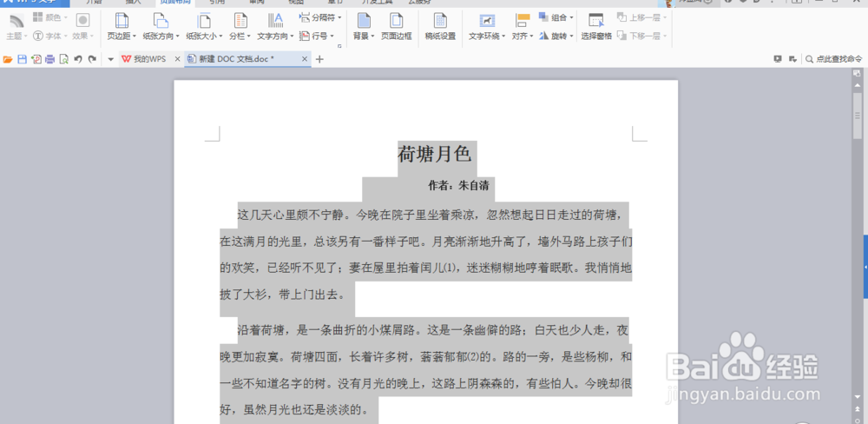This screenshot has width=868, height=424.
Task: Click 上移一层 bring forward
Action: (x=641, y=17)
